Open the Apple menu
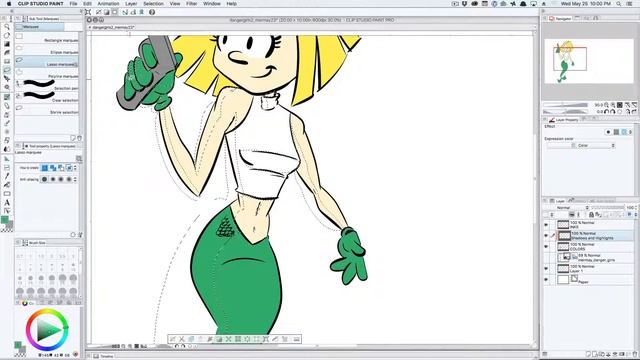Viewport: 640px width, 360px height. coord(9,4)
